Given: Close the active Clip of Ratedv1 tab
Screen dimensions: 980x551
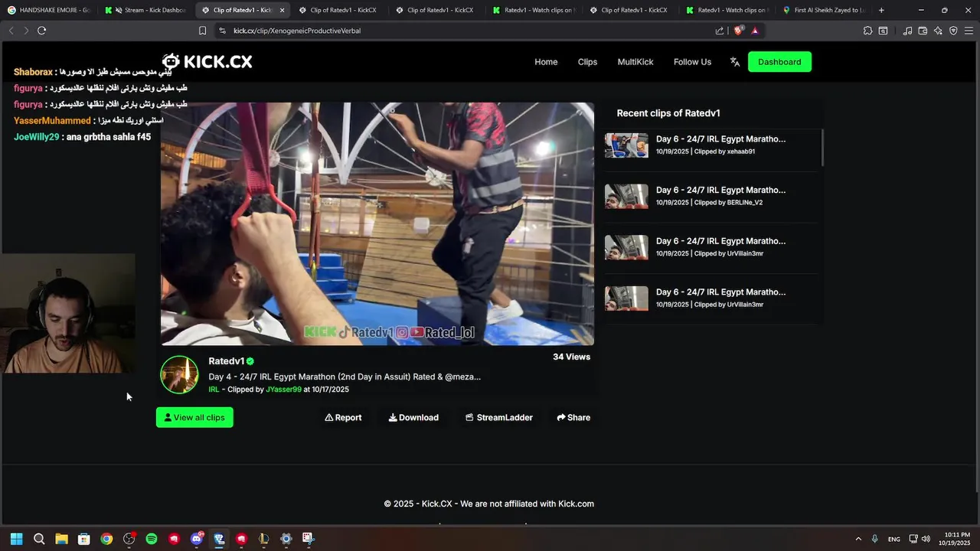Looking at the screenshot, I should coord(282,11).
